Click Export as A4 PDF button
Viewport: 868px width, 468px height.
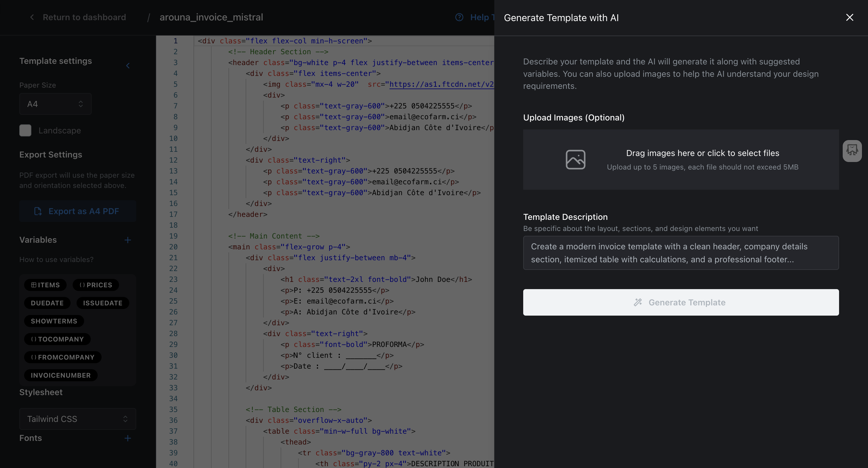click(77, 211)
